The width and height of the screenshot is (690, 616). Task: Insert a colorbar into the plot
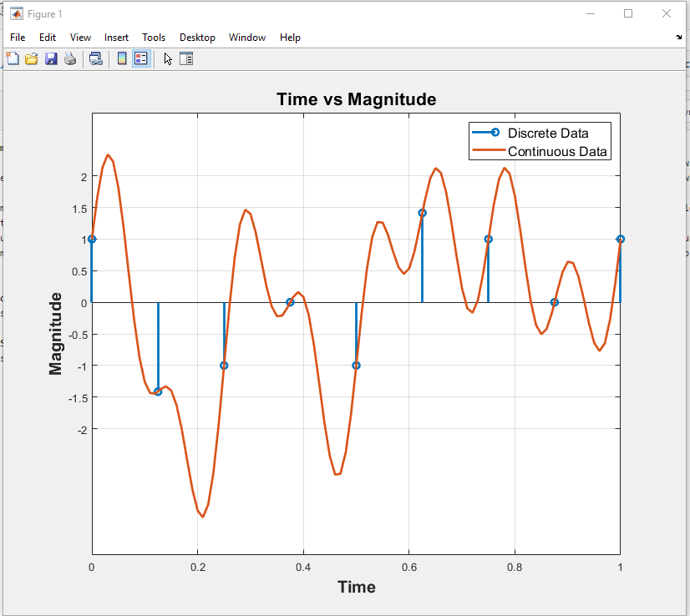click(x=121, y=58)
